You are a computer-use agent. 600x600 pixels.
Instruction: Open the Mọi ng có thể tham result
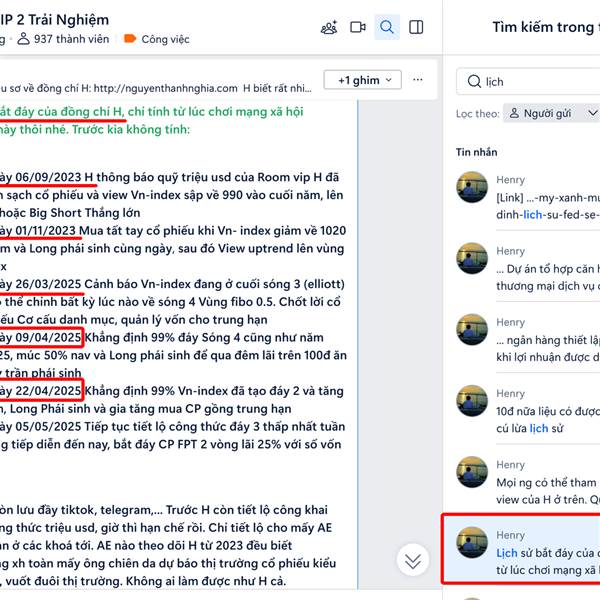point(528,482)
